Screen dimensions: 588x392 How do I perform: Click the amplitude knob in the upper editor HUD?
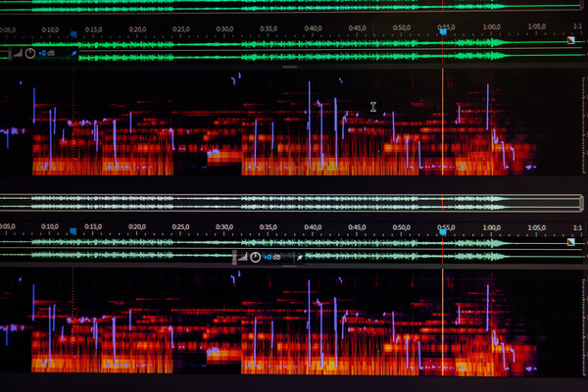click(29, 53)
